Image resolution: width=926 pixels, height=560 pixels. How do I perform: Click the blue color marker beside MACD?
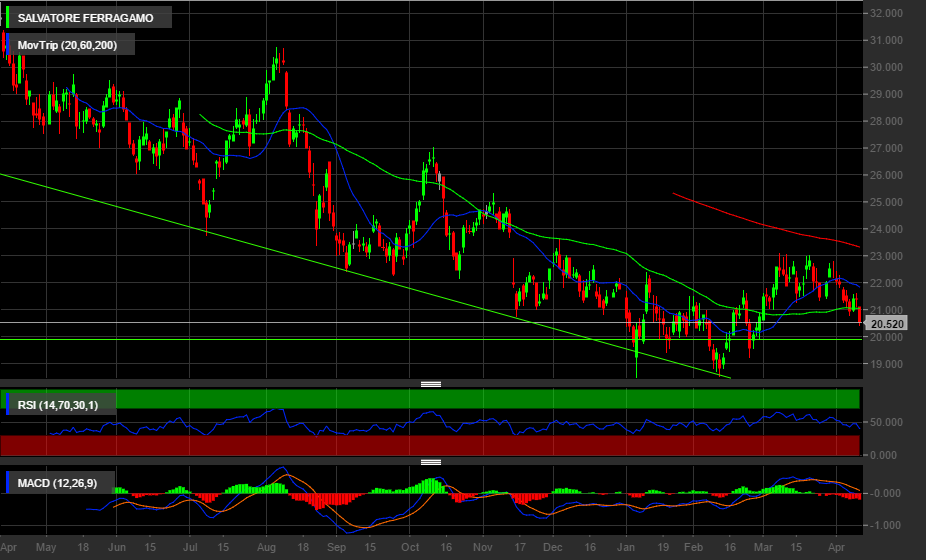click(x=9, y=485)
